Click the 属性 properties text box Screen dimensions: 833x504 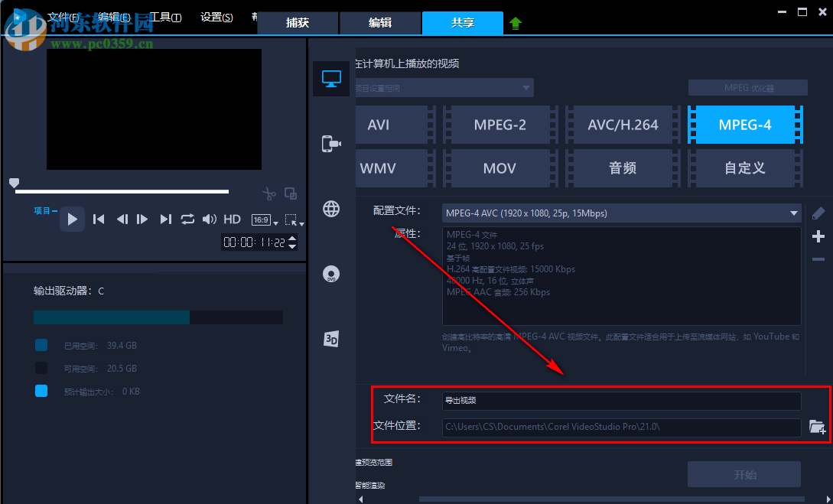click(x=621, y=276)
